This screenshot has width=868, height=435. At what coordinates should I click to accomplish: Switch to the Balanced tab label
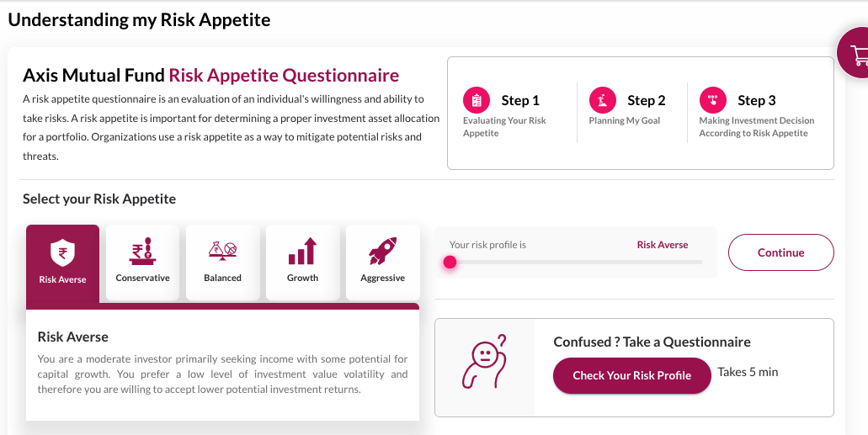(222, 278)
